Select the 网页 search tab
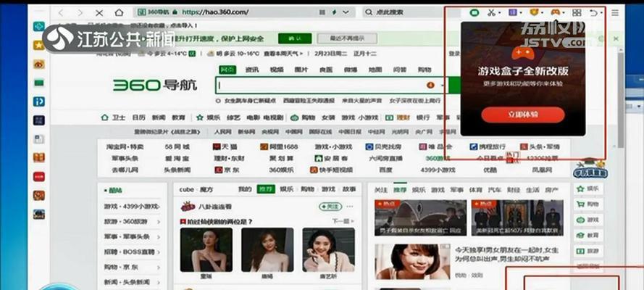 [227, 70]
